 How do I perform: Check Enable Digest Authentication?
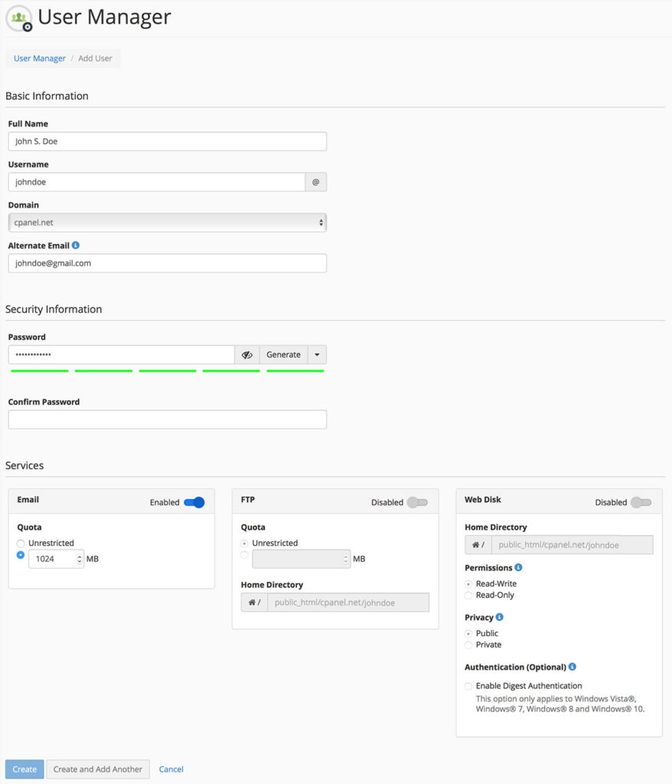[x=468, y=686]
